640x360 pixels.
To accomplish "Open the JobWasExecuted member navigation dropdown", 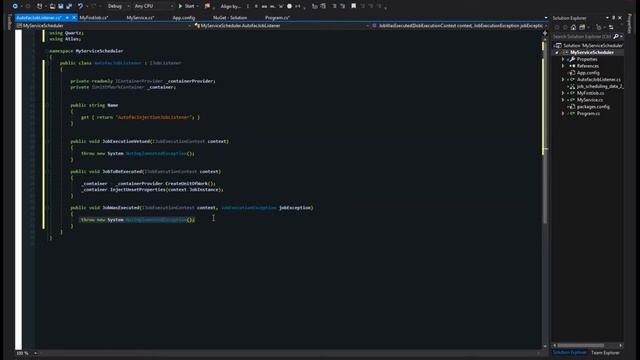I will tap(460, 25).
